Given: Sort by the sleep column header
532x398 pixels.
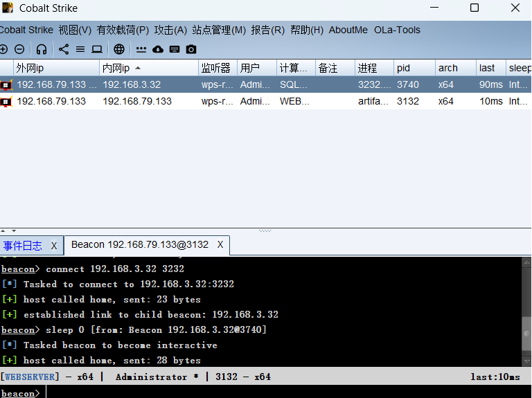Looking at the screenshot, I should [519, 68].
